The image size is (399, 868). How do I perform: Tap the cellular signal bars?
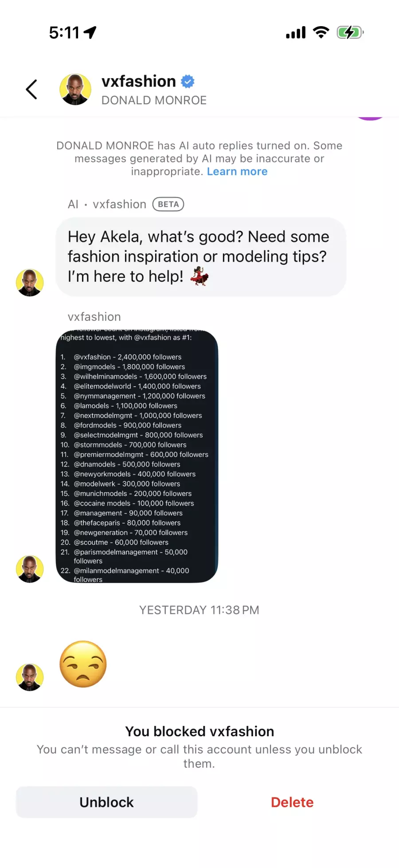click(x=296, y=33)
